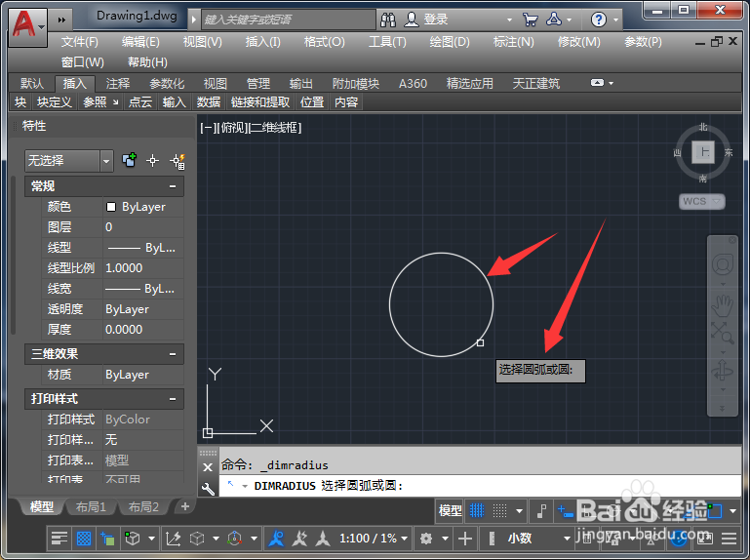Click the status bar customization menu icon
This screenshot has height=560, width=750.
[x=729, y=539]
